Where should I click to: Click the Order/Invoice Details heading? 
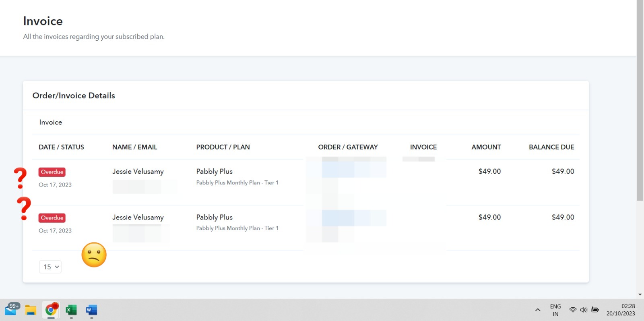[74, 95]
